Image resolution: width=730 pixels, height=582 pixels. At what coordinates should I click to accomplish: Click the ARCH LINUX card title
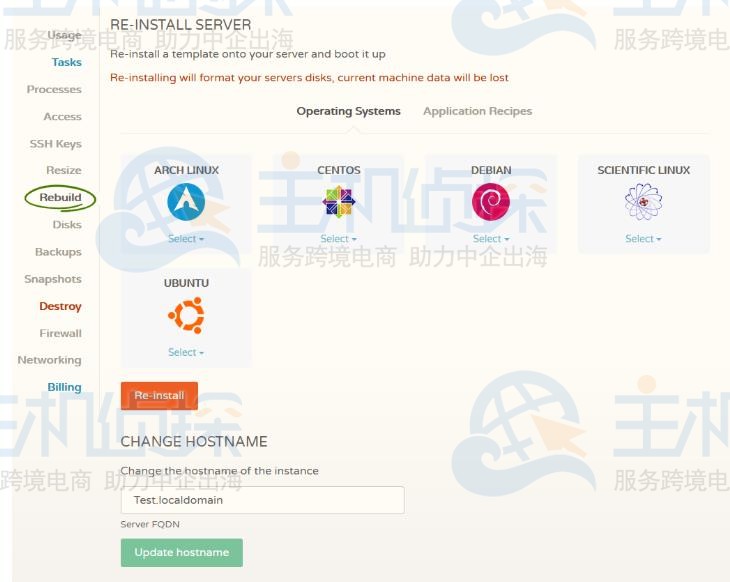pyautogui.click(x=186, y=170)
